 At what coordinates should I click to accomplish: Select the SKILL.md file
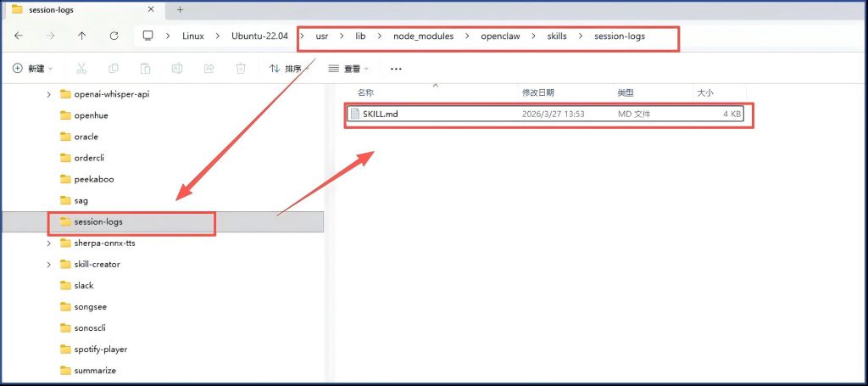[380, 114]
